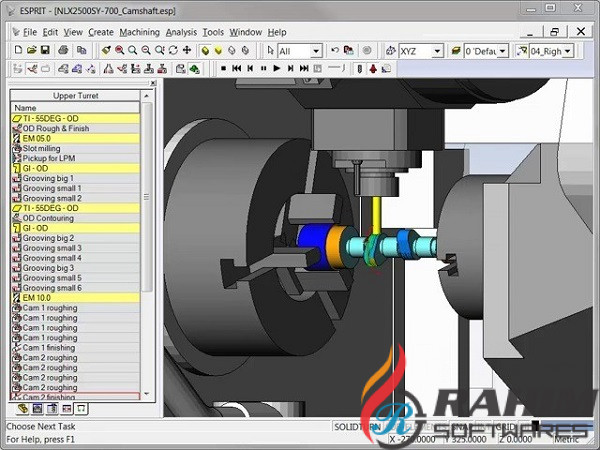Click the last icon below the operations list
This screenshot has width=600, height=450.
tap(81, 408)
